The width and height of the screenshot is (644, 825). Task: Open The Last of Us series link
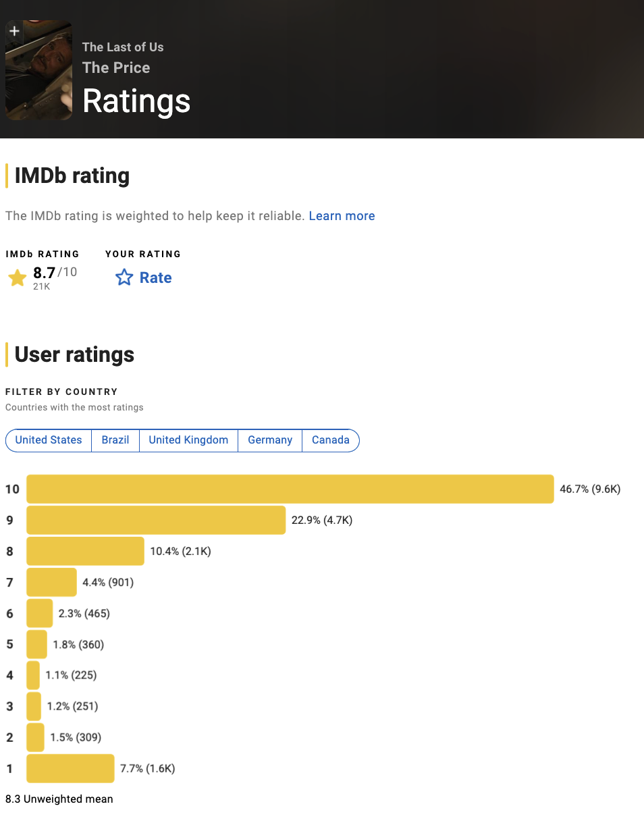click(x=123, y=47)
